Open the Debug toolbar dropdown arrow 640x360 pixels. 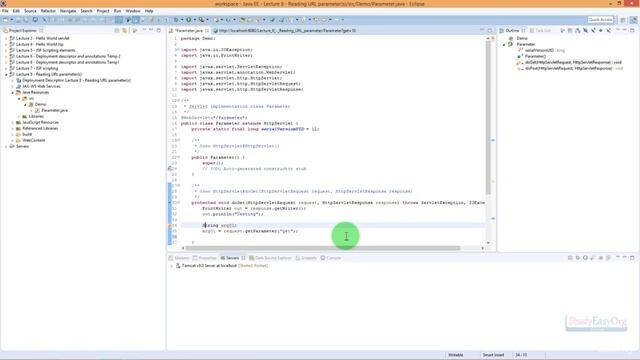182,20
